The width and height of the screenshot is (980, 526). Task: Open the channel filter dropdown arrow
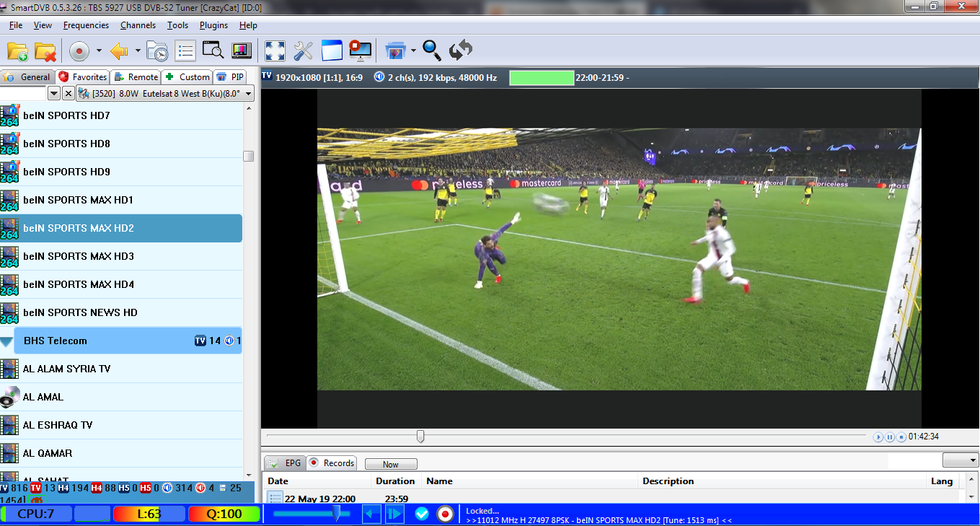[54, 93]
